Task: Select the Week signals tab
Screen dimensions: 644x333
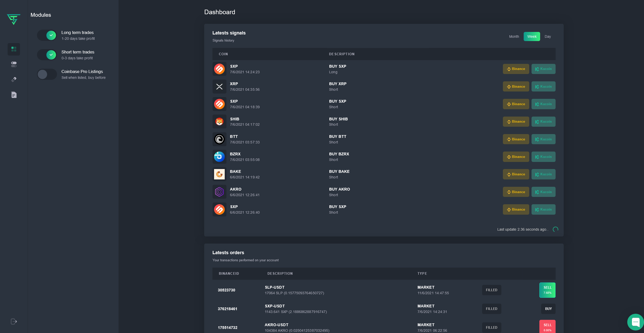Action: pos(532,36)
